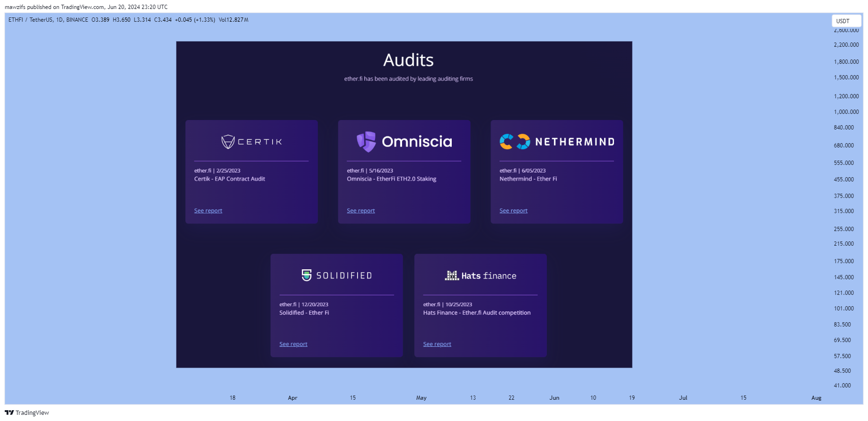The height and width of the screenshot is (421, 868).
Task: Click the USDT currency button
Action: [x=846, y=21]
